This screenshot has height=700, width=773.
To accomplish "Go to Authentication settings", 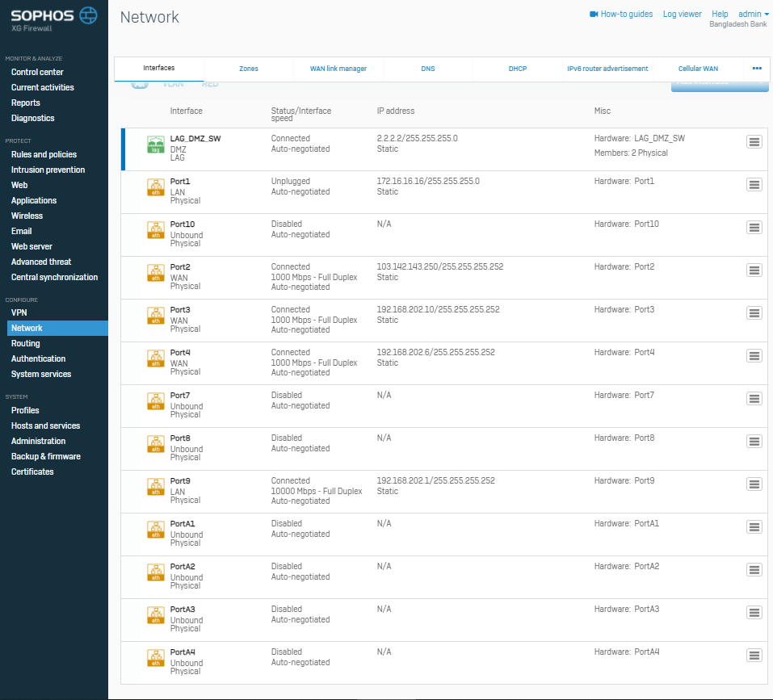I will pos(39,358).
